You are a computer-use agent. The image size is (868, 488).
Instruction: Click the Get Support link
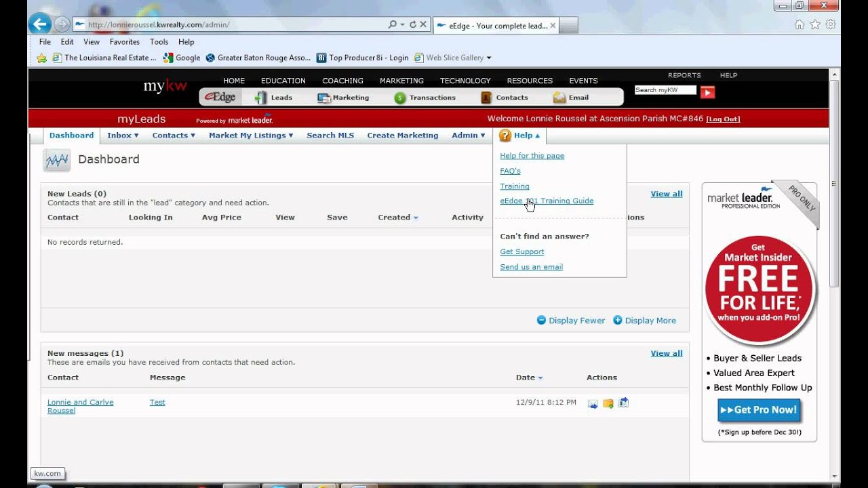click(522, 251)
